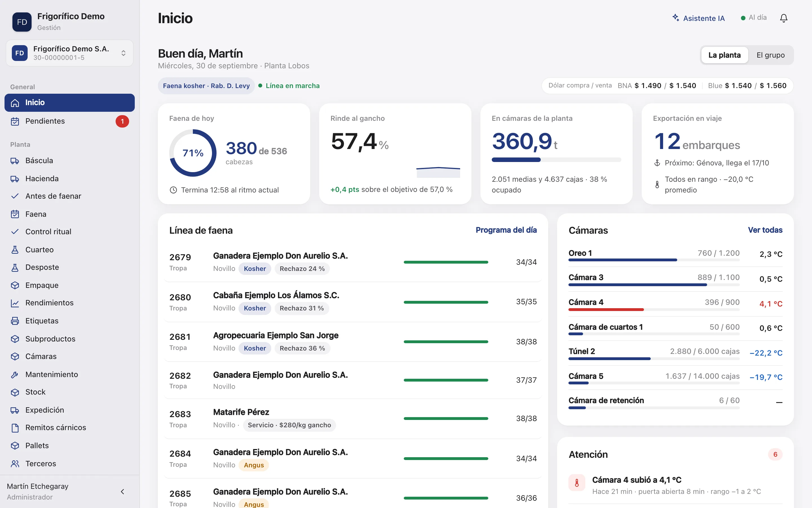Switch view to El grupo
This screenshot has width=812, height=508.
770,55
